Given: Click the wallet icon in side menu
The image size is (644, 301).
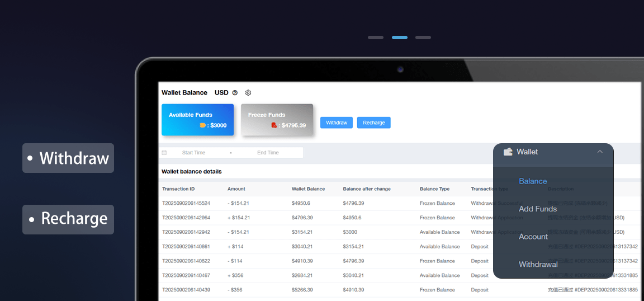Looking at the screenshot, I should (508, 152).
